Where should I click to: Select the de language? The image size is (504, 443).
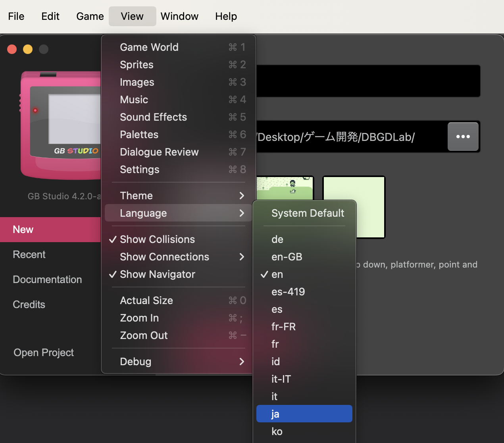click(x=304, y=239)
